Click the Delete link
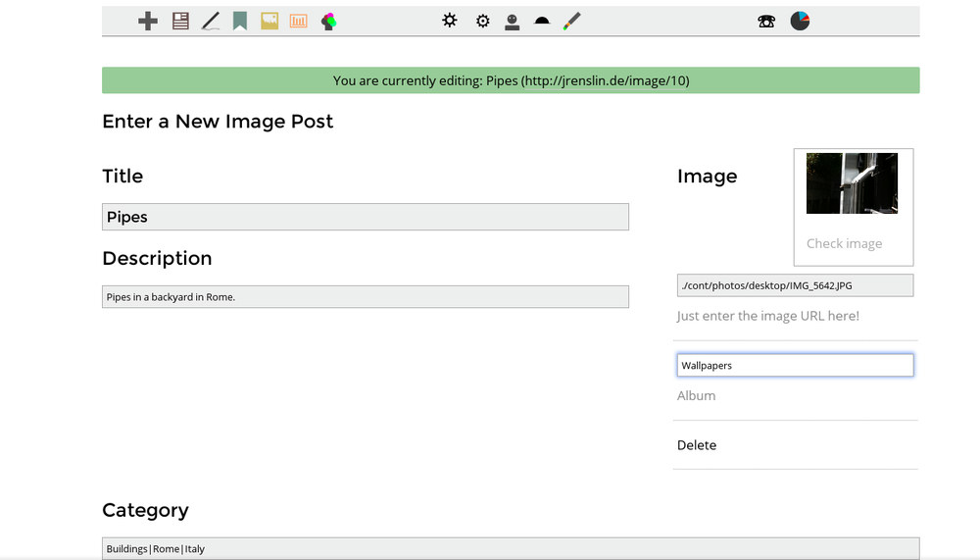 (697, 445)
